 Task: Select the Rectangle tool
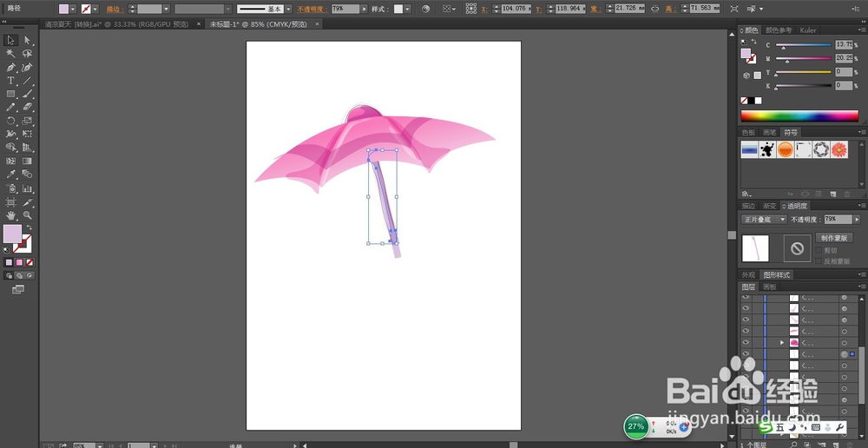10,94
